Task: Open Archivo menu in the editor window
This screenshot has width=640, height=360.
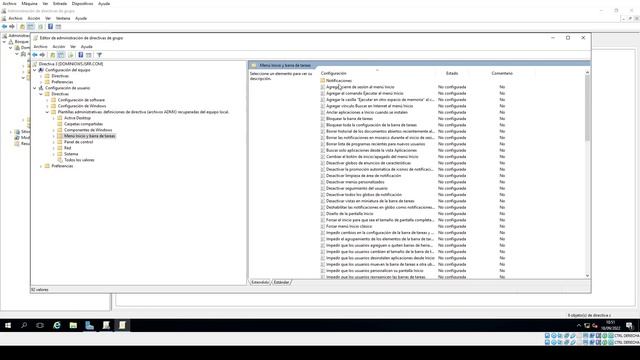Action: 40,47
